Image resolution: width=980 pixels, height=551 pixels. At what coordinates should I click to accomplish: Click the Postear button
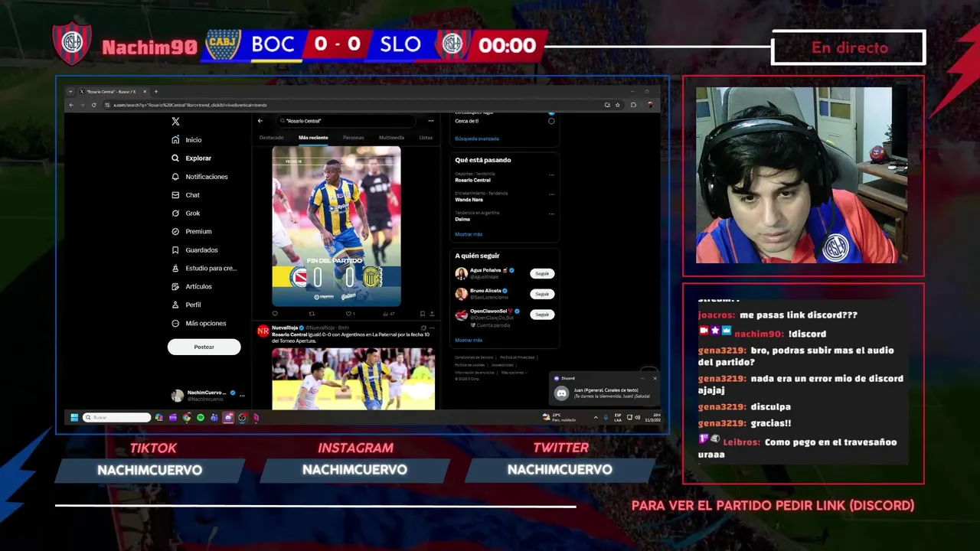pos(204,347)
